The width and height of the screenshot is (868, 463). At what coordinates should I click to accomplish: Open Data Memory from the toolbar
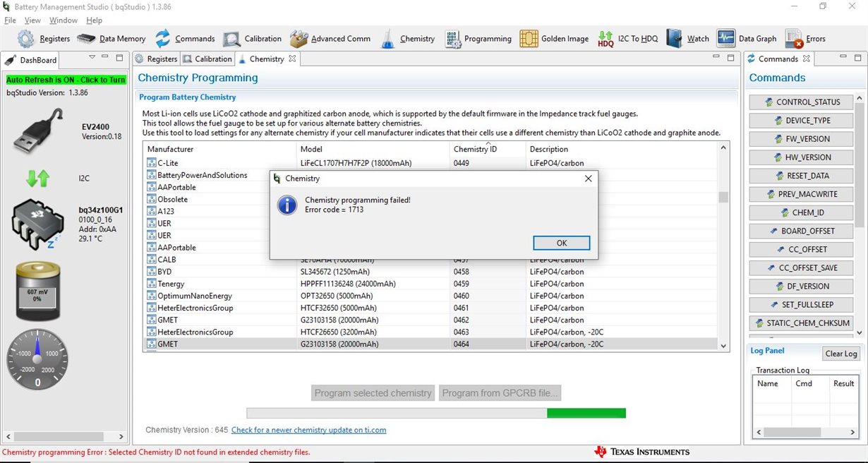111,39
